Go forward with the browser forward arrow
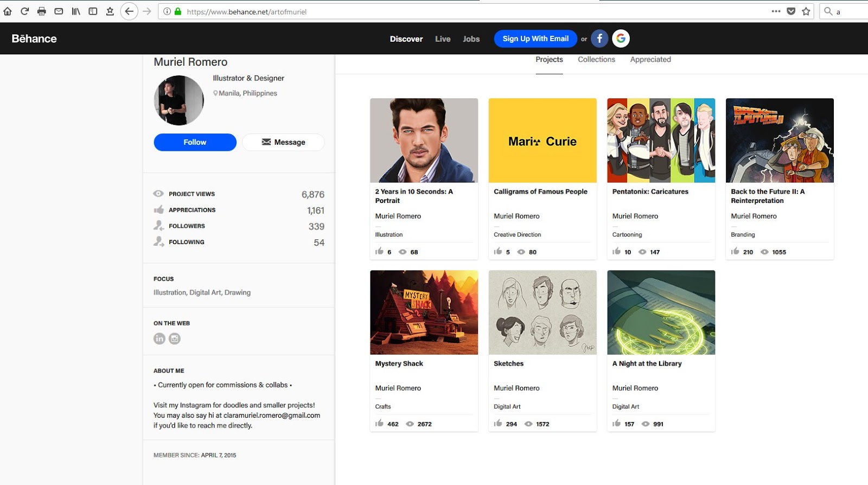The width and height of the screenshot is (868, 485). [147, 11]
